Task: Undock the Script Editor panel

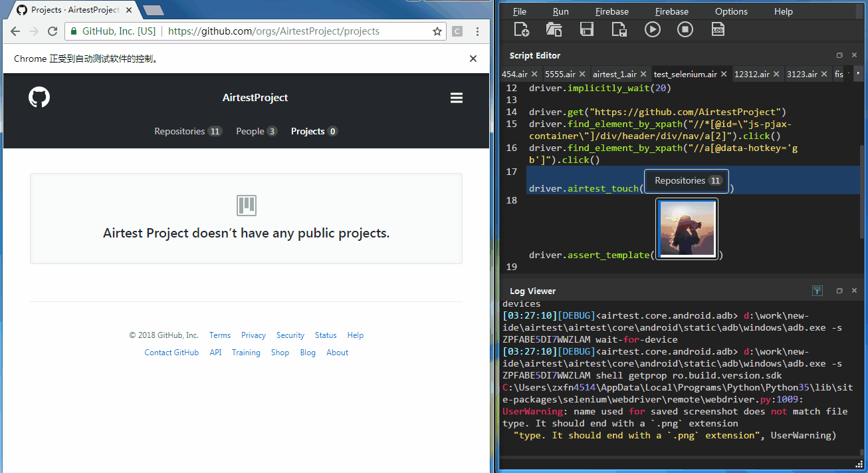Action: tap(839, 56)
